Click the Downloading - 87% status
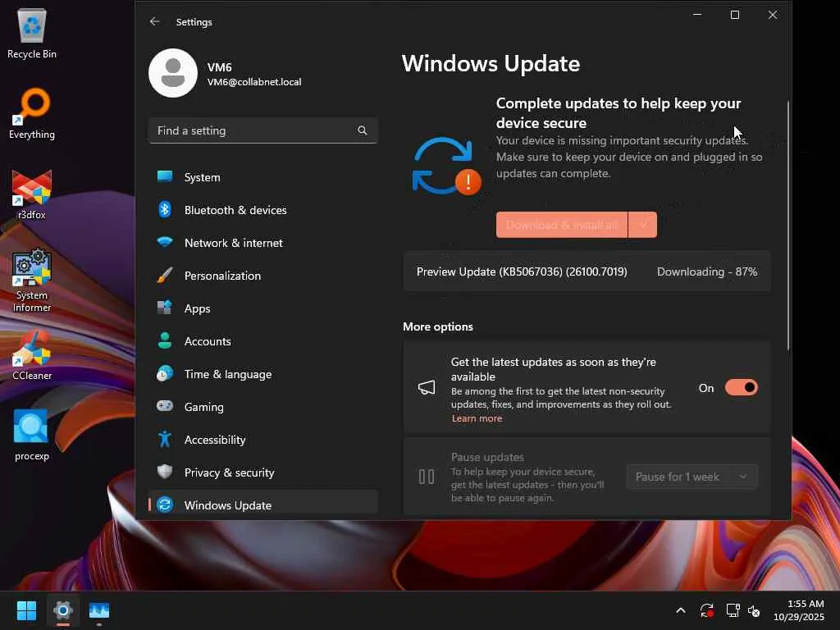The width and height of the screenshot is (840, 630). coord(707,272)
